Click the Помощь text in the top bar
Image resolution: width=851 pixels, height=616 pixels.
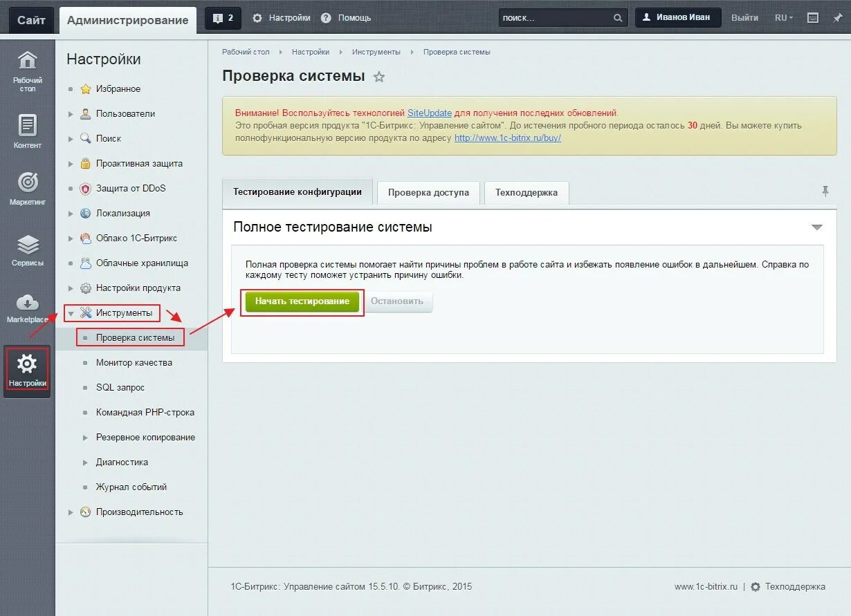tap(354, 18)
